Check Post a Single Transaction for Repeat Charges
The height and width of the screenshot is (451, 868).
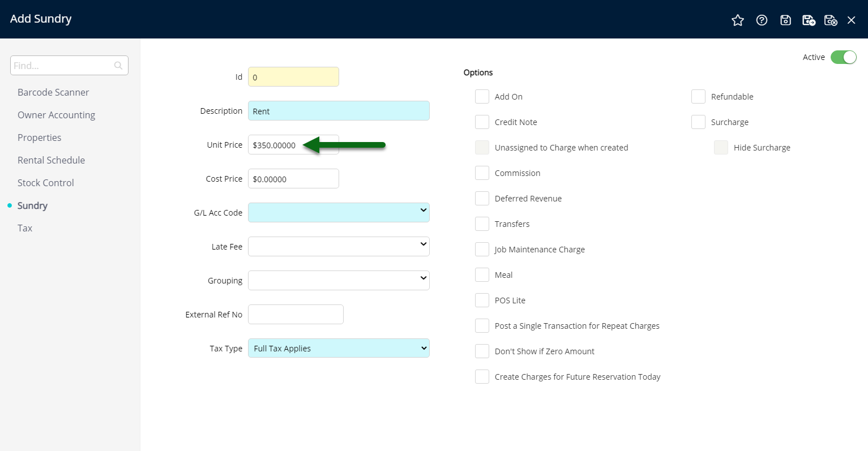pos(482,325)
